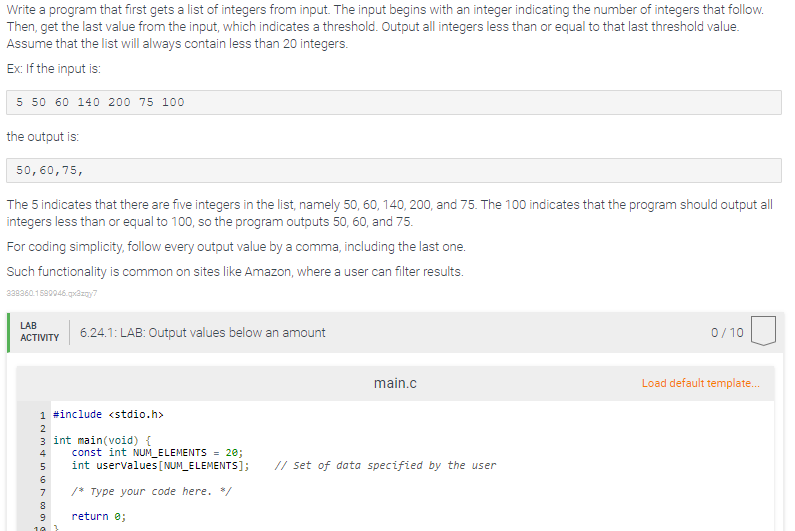Click the 6.24.1 LAB title text

click(x=202, y=333)
